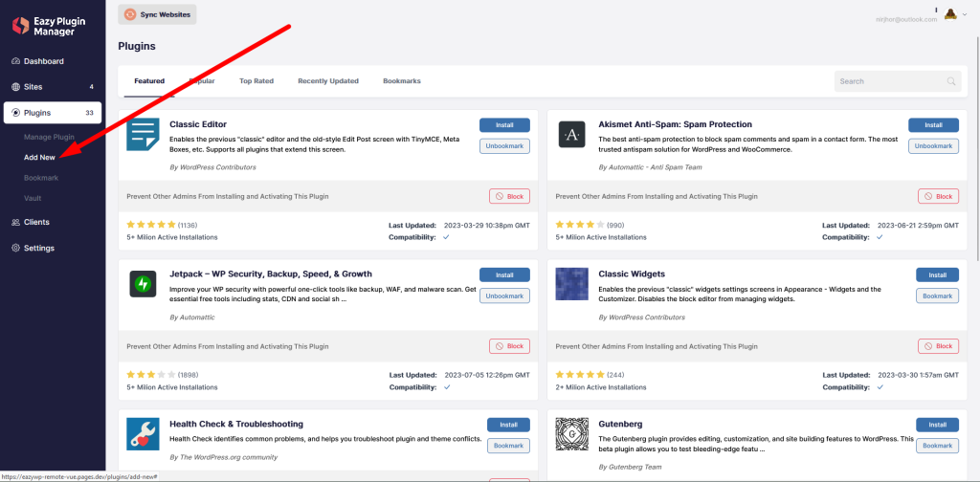Bookmark the Classic Widgets plugin
This screenshot has height=482, width=980.
pyautogui.click(x=938, y=296)
